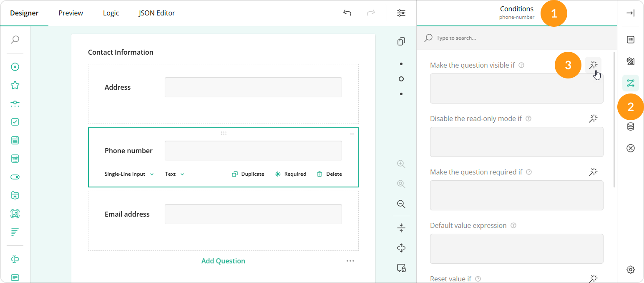The height and width of the screenshot is (283, 644).
Task: Open the Validation panel icon
Action: pyautogui.click(x=630, y=148)
